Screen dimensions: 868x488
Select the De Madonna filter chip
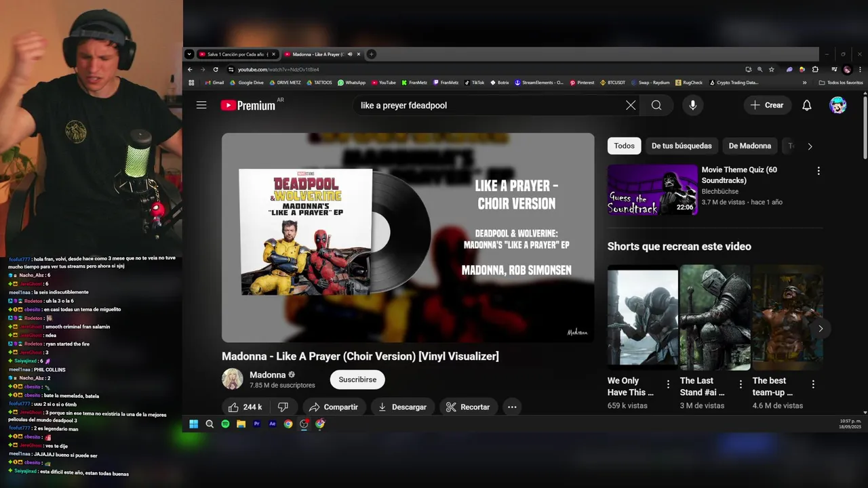tap(750, 146)
